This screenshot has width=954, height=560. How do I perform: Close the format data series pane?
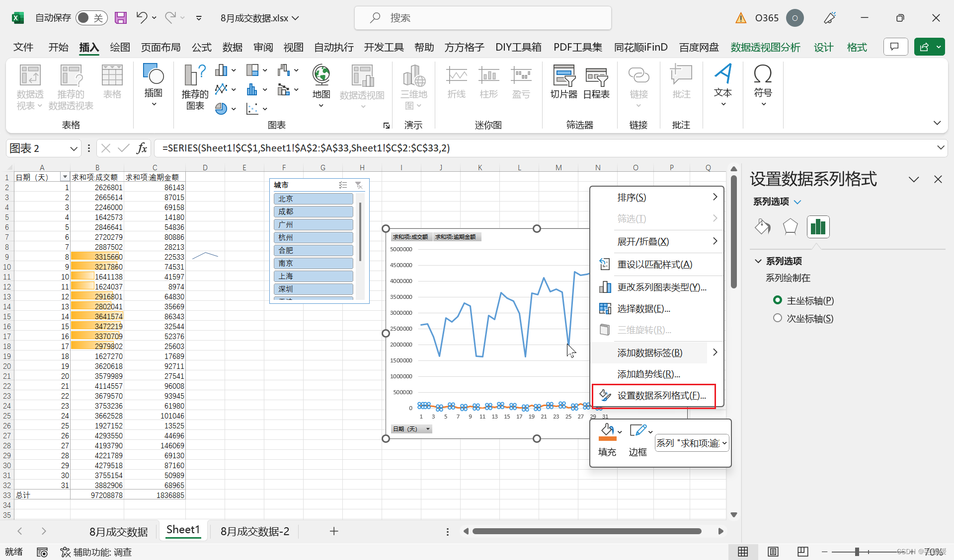[x=938, y=179]
